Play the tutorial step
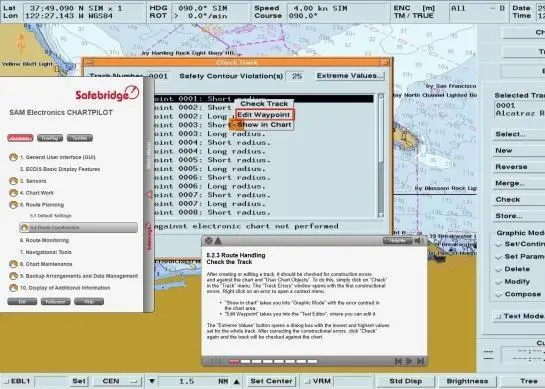 pos(409,362)
